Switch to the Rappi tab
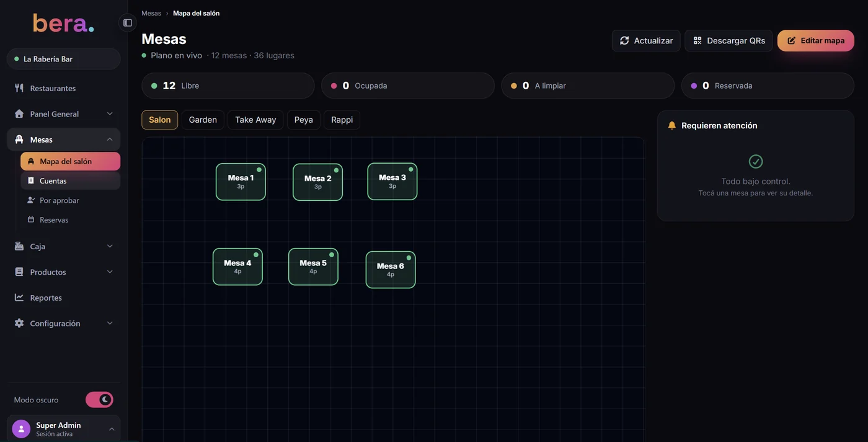 pyautogui.click(x=342, y=120)
